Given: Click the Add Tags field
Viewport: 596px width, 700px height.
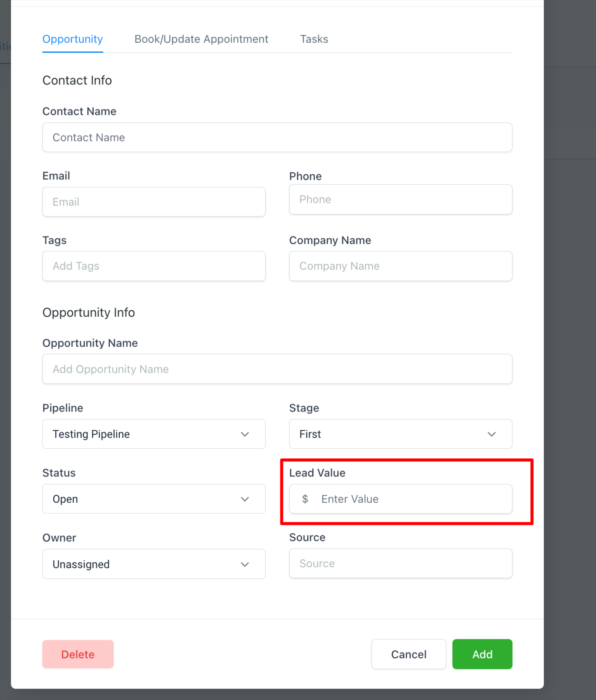Looking at the screenshot, I should 154,266.
